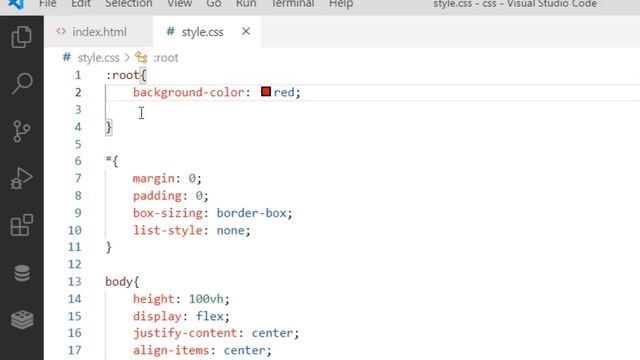Click the hash icon in the breadcrumb

[67, 57]
